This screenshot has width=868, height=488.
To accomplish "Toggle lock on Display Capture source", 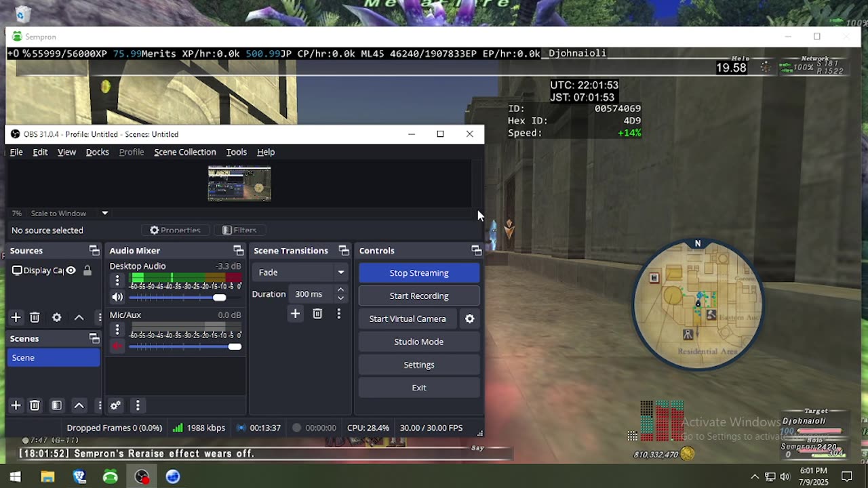I will click(87, 270).
